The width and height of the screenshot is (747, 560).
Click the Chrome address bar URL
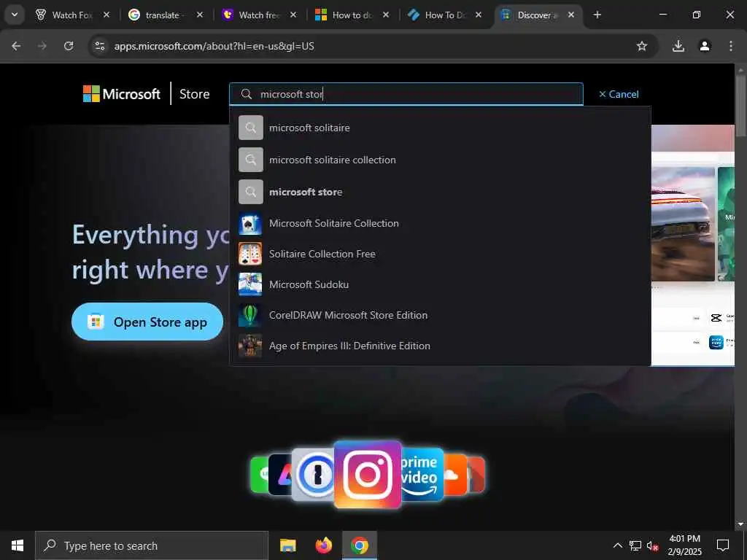pos(214,46)
